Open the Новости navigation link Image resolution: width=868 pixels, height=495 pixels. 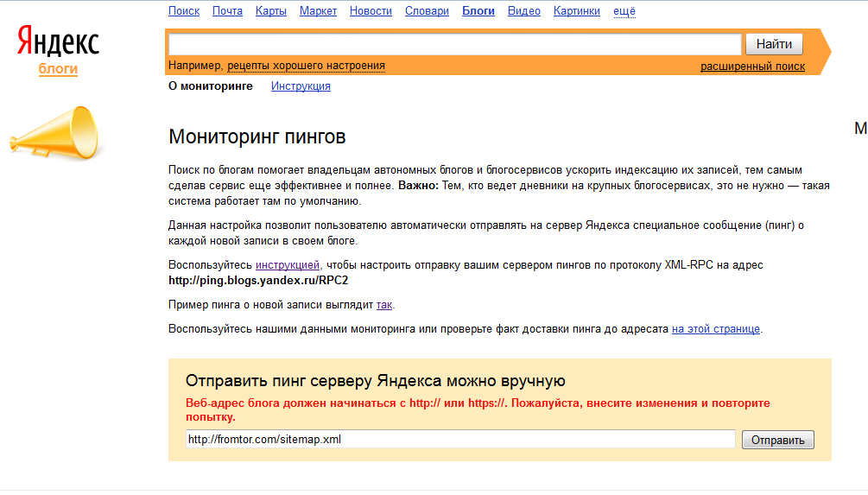pyautogui.click(x=371, y=11)
